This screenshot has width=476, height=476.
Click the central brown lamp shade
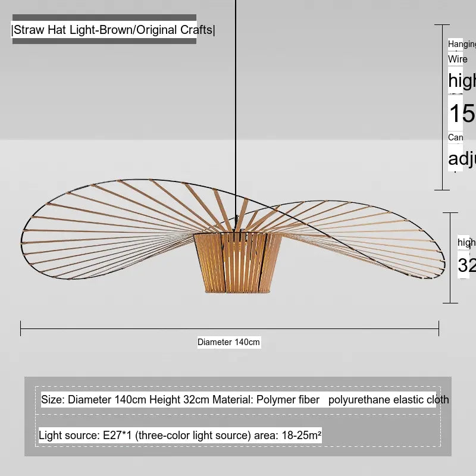tap(237, 262)
